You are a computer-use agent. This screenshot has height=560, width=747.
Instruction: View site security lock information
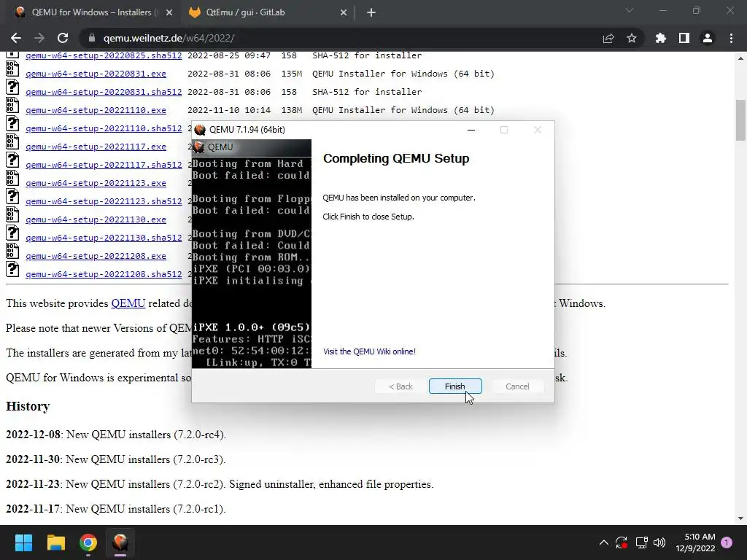pos(93,38)
